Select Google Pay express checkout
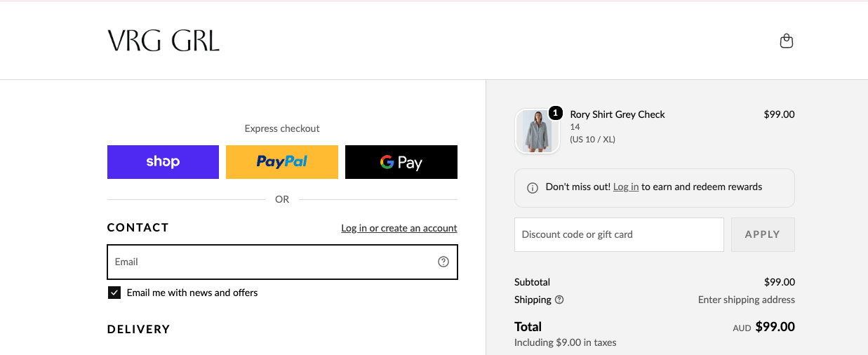Screen dimensions: 868x355 (401, 162)
